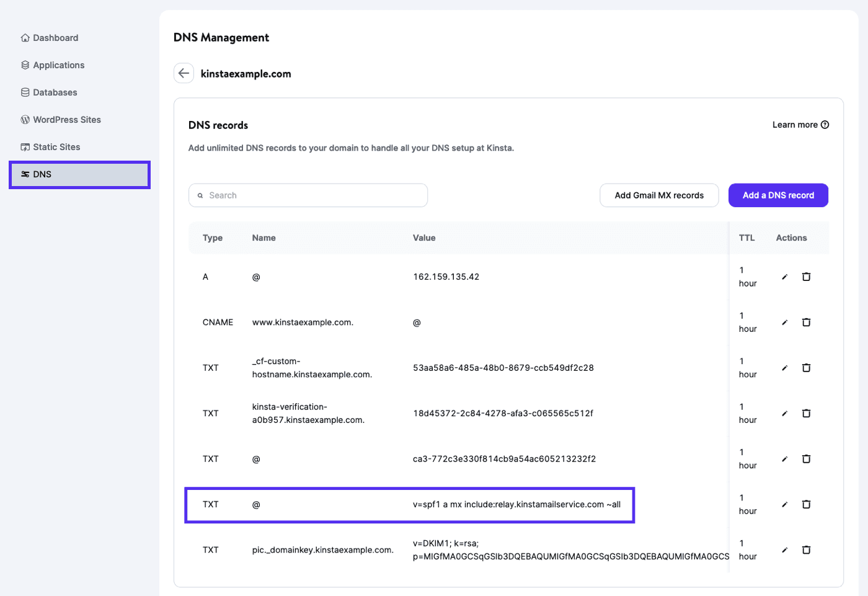
Task: Delete the CNAME record with the trash icon
Action: click(x=806, y=322)
